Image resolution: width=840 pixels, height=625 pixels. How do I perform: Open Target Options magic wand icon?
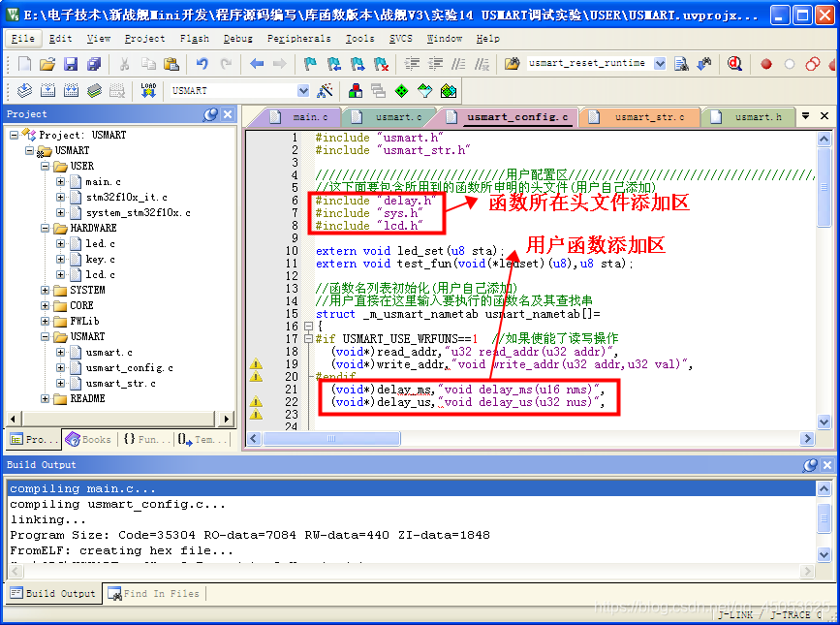coord(325,90)
